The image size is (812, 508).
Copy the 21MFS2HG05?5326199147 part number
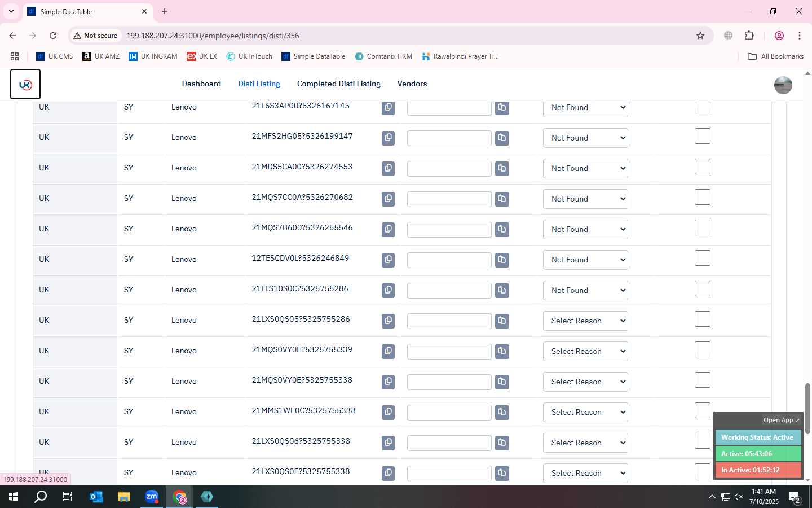[x=388, y=138]
